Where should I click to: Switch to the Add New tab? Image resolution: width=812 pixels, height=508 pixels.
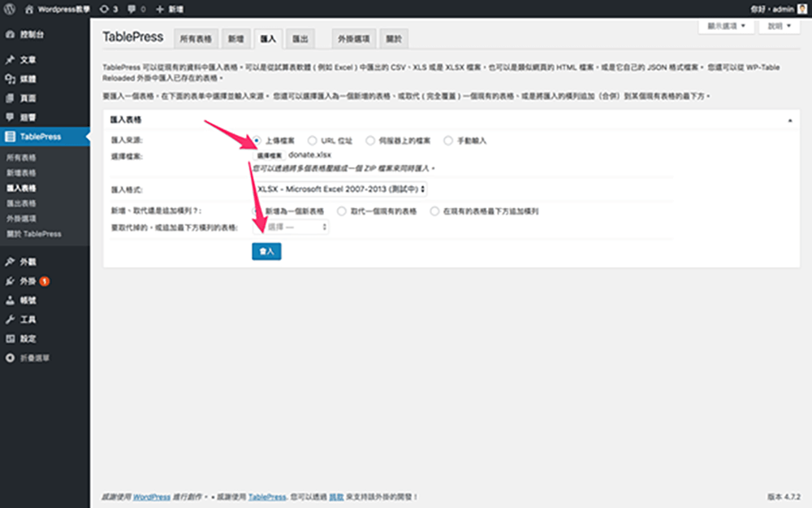coord(235,39)
